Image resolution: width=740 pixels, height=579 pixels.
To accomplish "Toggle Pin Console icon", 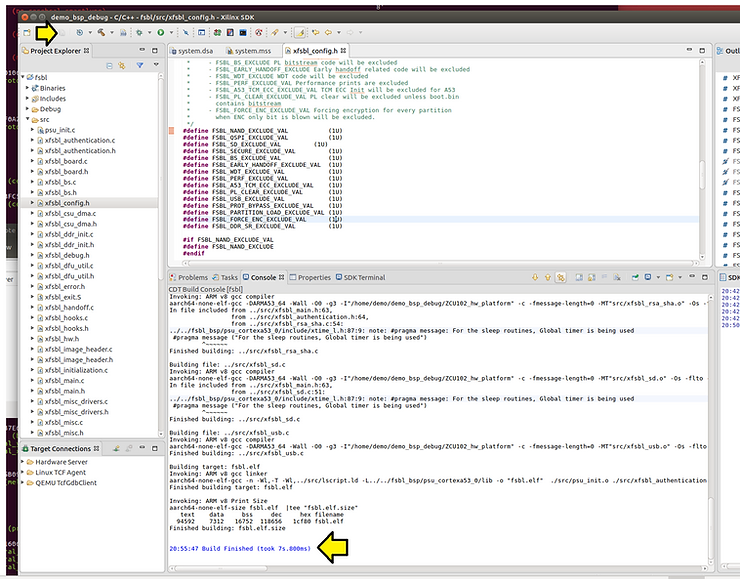I will click(635, 277).
